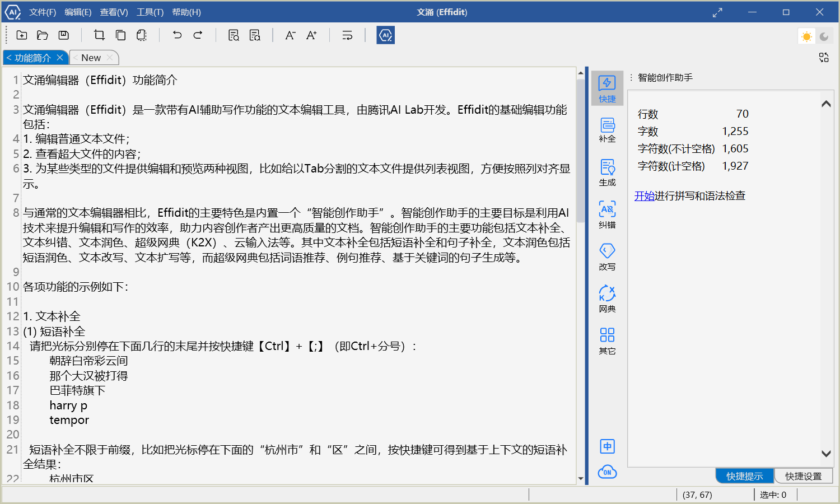The width and height of the screenshot is (840, 504).
Task: Toggle the AI assistant panel button
Action: [385, 35]
